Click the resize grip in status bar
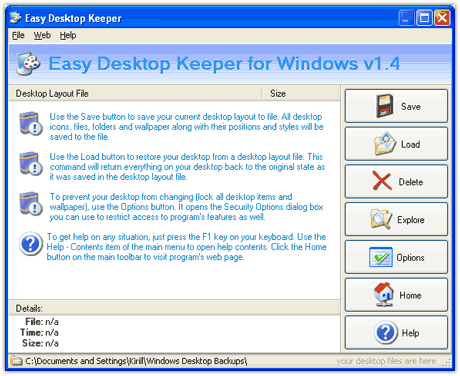The width and height of the screenshot is (460, 376). coord(447,362)
